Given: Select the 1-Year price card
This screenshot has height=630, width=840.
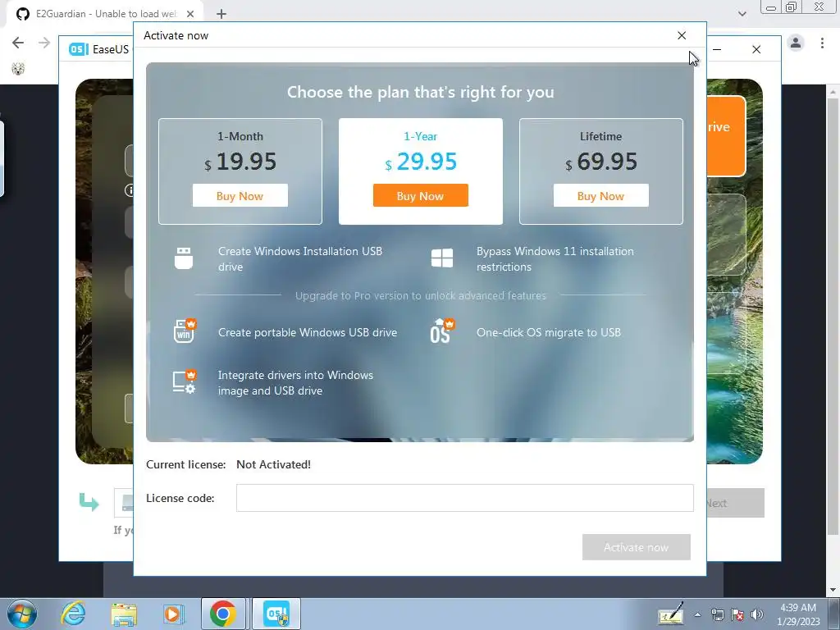Looking at the screenshot, I should [x=421, y=171].
